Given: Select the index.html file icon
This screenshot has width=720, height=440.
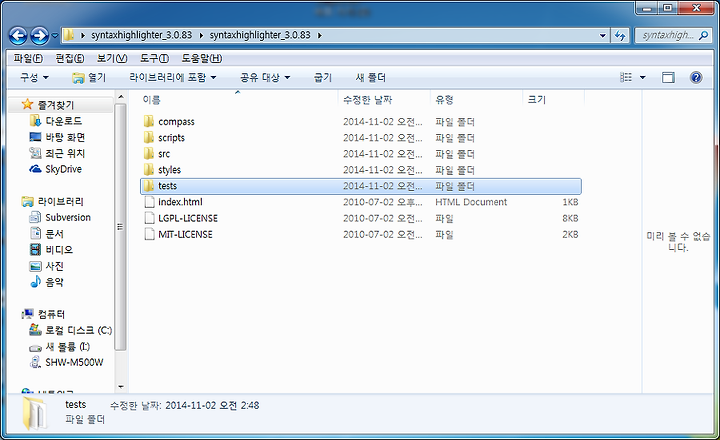Looking at the screenshot, I should 149,202.
